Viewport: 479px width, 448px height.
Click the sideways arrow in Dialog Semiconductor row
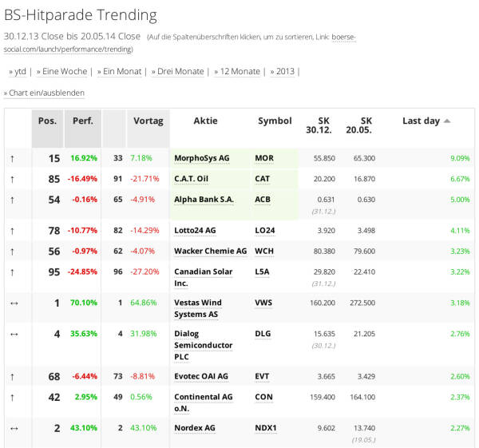click(x=13, y=334)
